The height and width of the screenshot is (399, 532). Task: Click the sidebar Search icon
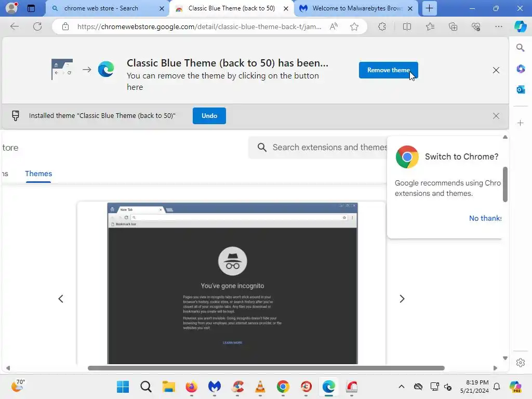(521, 48)
